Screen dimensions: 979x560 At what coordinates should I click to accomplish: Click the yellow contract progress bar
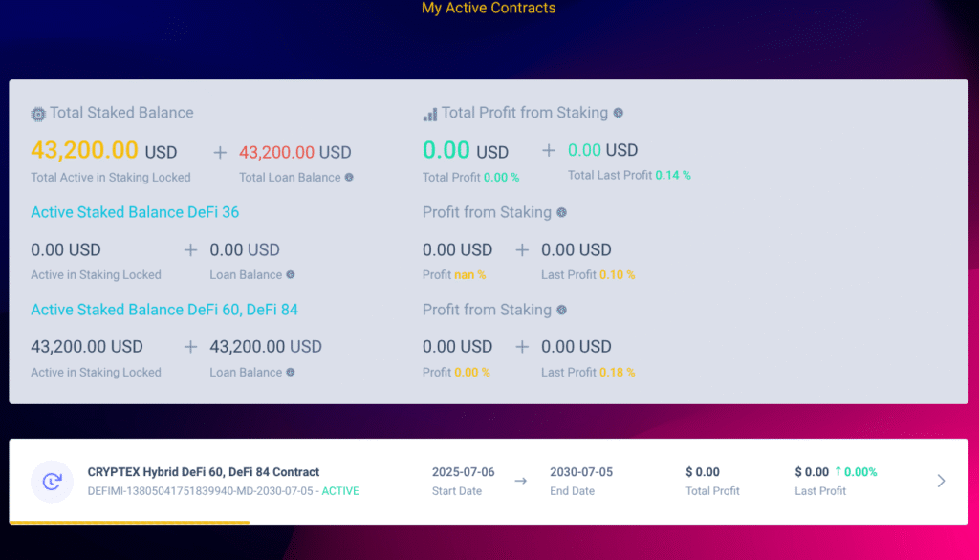click(x=129, y=522)
